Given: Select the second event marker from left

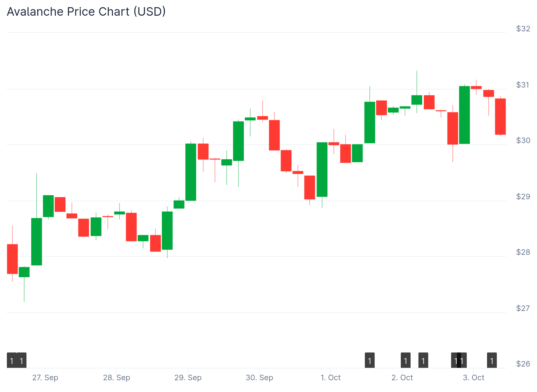Looking at the screenshot, I should (x=22, y=360).
